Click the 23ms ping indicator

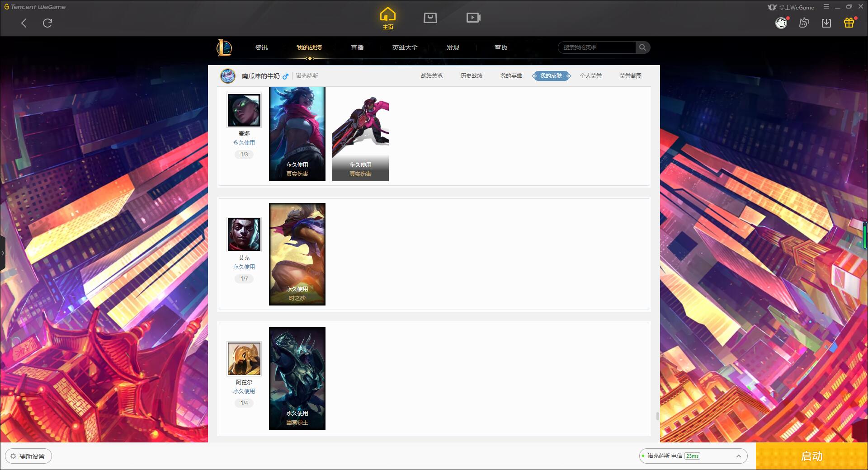(692, 456)
